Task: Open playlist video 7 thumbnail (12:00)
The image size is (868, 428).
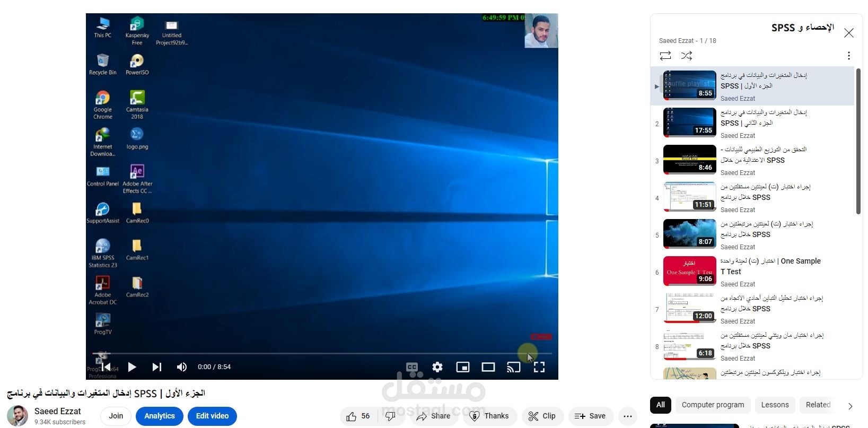Action: [x=689, y=308]
